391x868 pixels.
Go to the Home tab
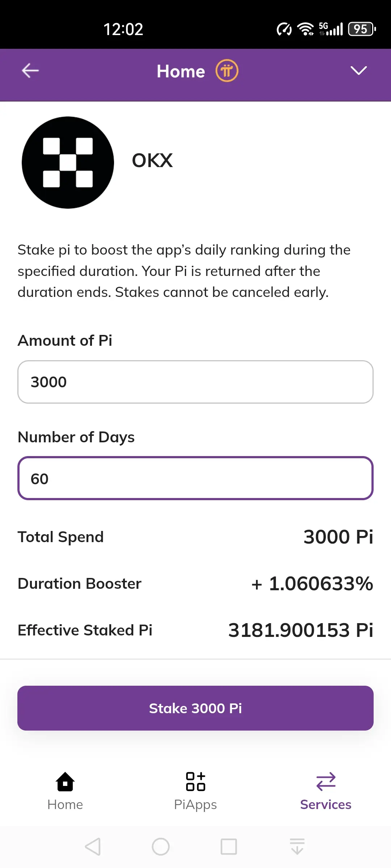point(65,791)
